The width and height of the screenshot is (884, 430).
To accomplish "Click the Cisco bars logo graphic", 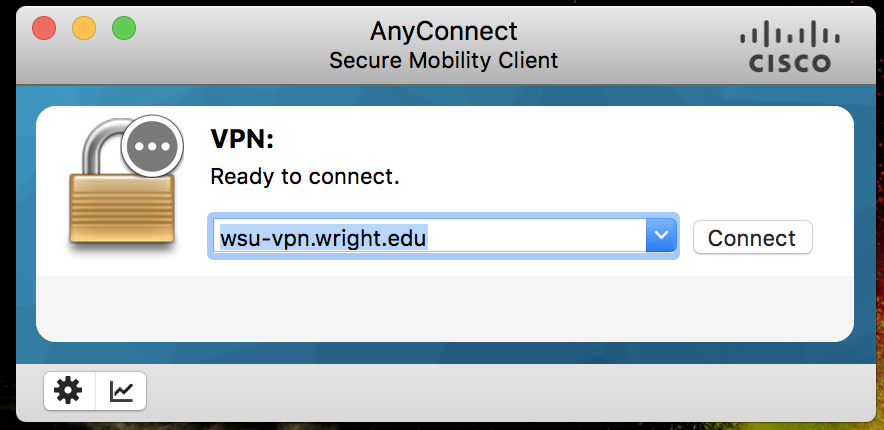I will 790,36.
